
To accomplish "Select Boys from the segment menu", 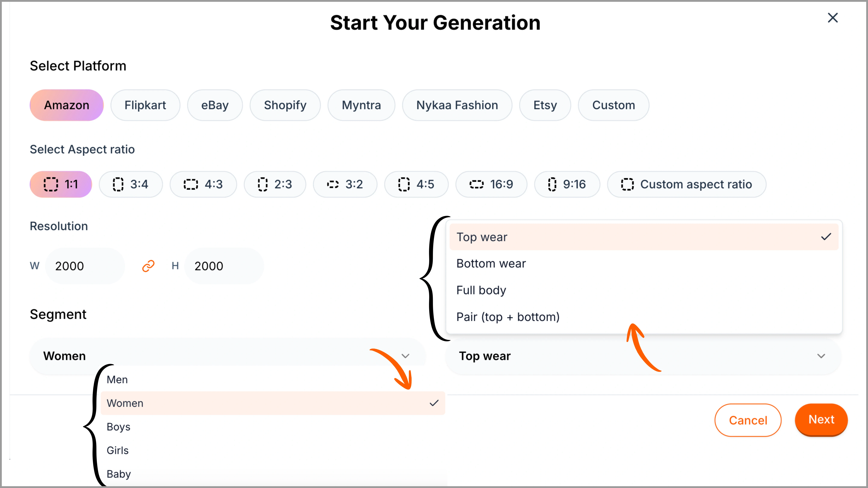I will pyautogui.click(x=118, y=426).
